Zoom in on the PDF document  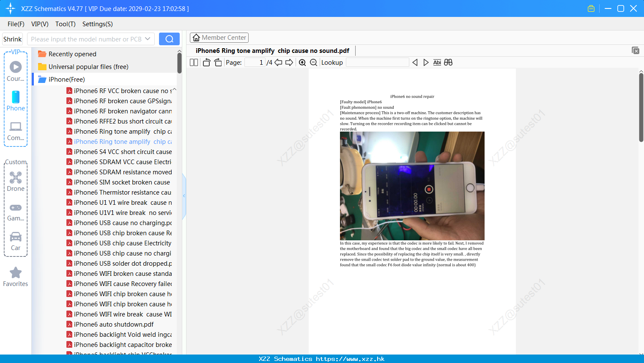302,63
